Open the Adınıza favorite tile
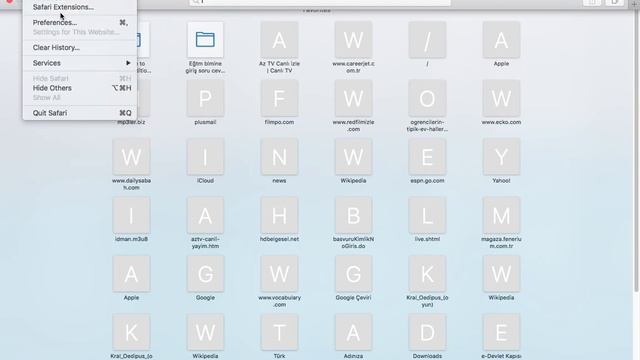 tap(353, 332)
